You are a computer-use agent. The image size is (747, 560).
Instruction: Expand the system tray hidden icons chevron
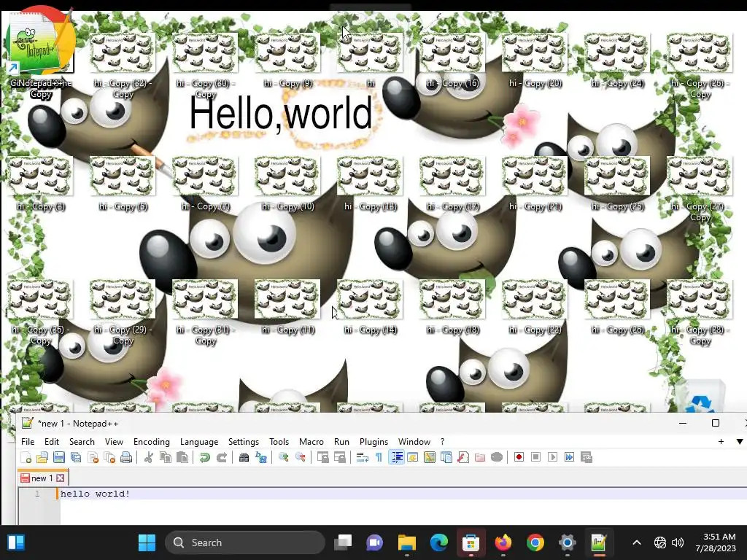(x=636, y=542)
